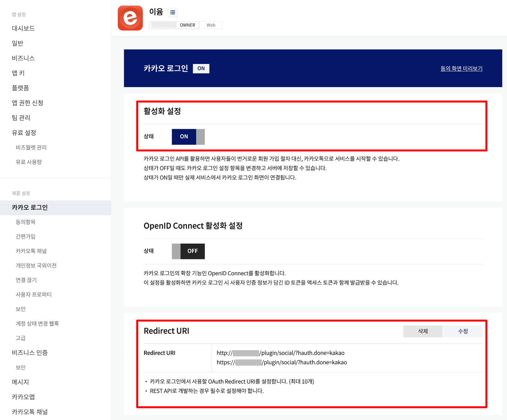This screenshot has height=420, width=507.
Task: Go to 앱 키 menu
Action: coord(18,73)
